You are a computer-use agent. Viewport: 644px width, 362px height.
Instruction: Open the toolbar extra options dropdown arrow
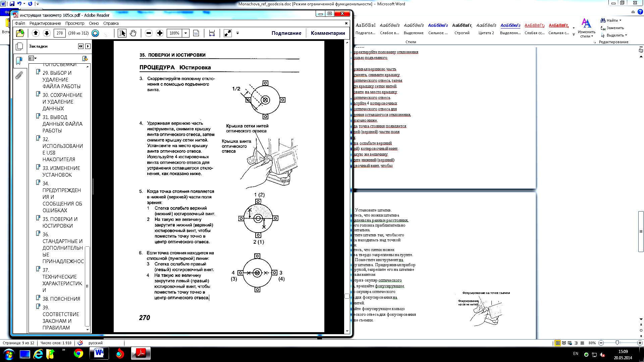coord(237,33)
